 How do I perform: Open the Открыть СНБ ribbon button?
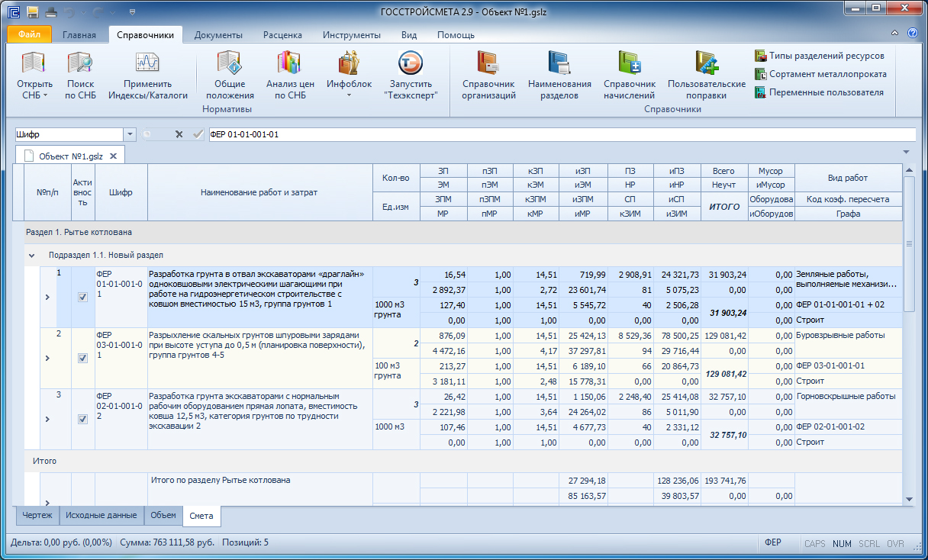(34, 75)
